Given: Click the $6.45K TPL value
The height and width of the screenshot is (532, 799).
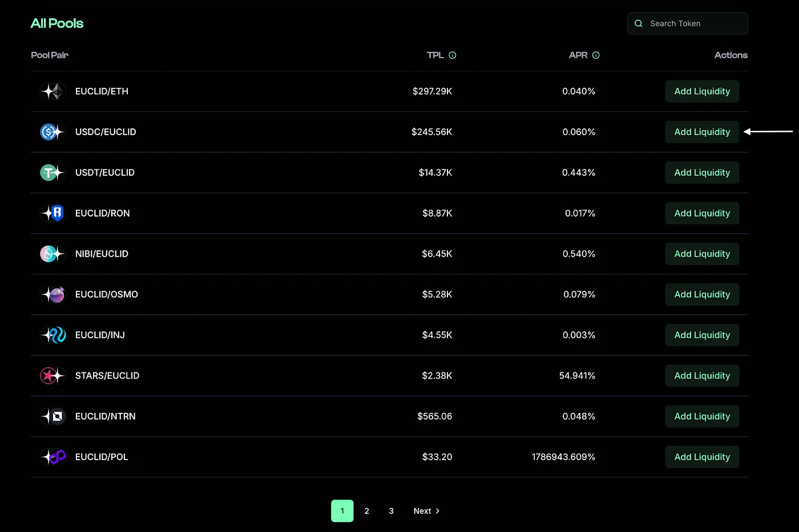Looking at the screenshot, I should [437, 254].
